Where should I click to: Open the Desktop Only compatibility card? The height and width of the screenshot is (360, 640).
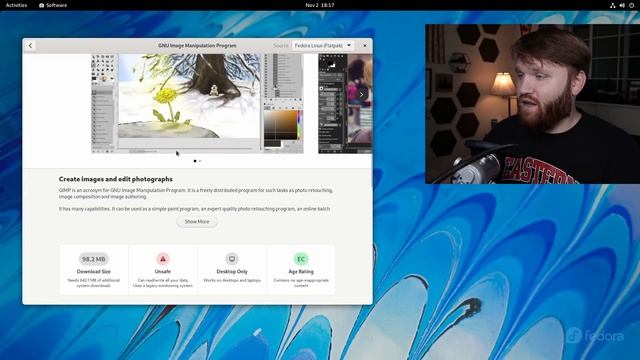click(232, 269)
